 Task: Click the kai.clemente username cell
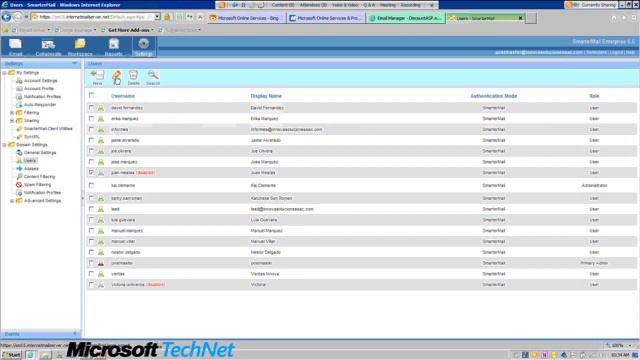(123, 185)
